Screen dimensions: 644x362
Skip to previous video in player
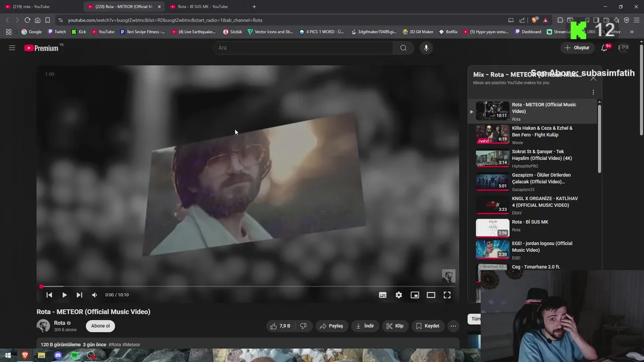[x=49, y=295]
